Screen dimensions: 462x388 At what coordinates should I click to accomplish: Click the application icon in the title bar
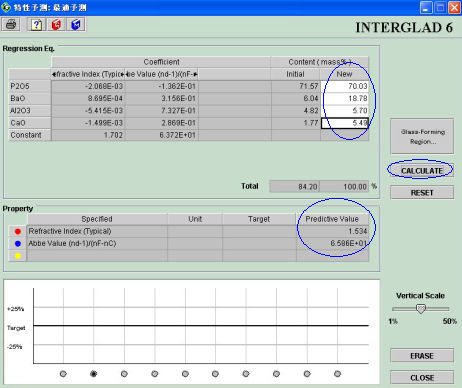coord(6,7)
